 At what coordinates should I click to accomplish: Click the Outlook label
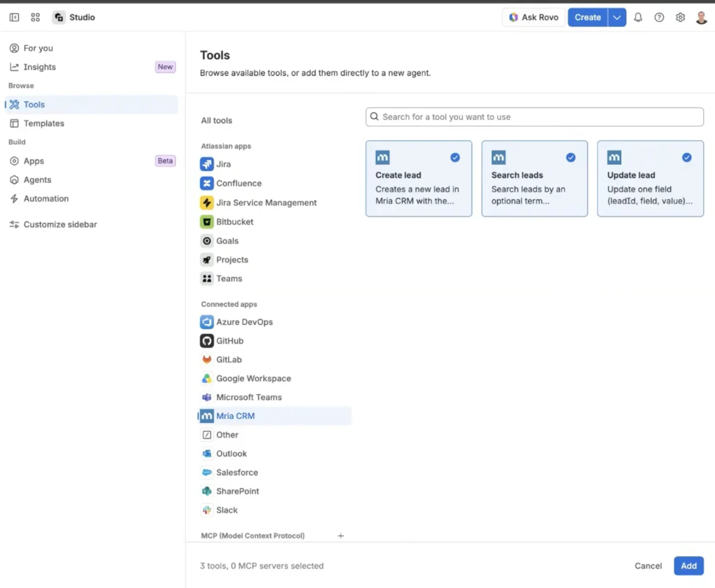[231, 453]
